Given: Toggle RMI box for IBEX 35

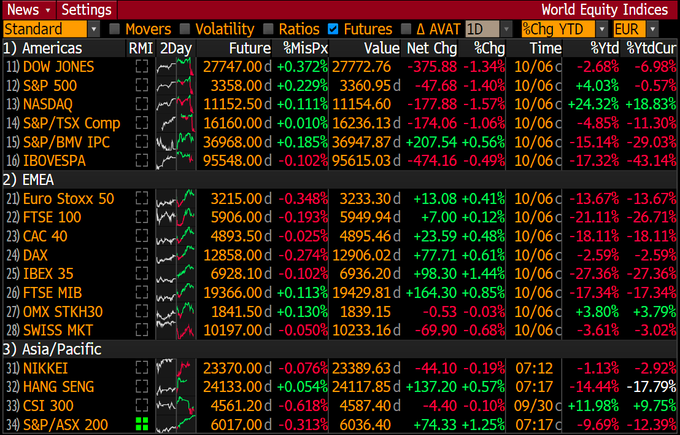Looking at the screenshot, I should pyautogui.click(x=142, y=274).
